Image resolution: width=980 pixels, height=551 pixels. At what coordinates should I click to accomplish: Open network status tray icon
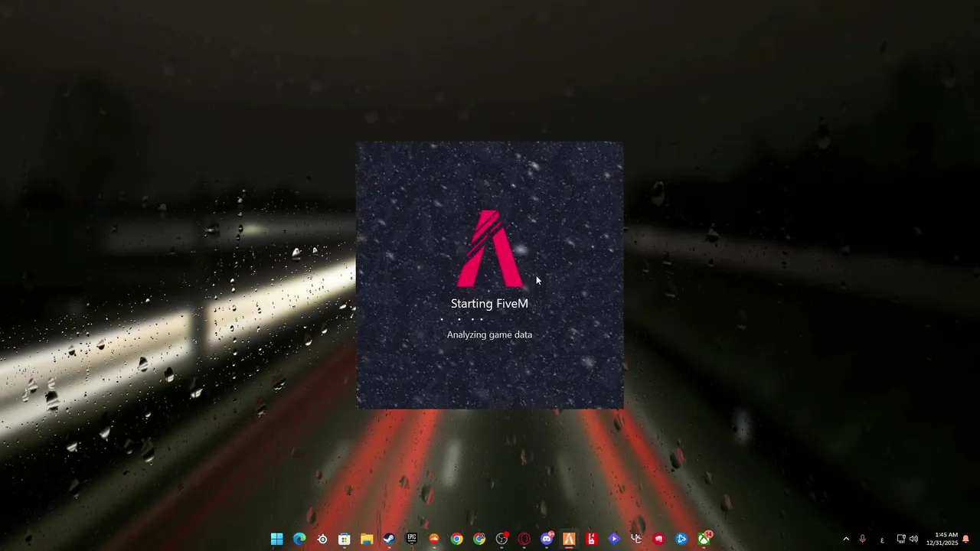(x=901, y=539)
